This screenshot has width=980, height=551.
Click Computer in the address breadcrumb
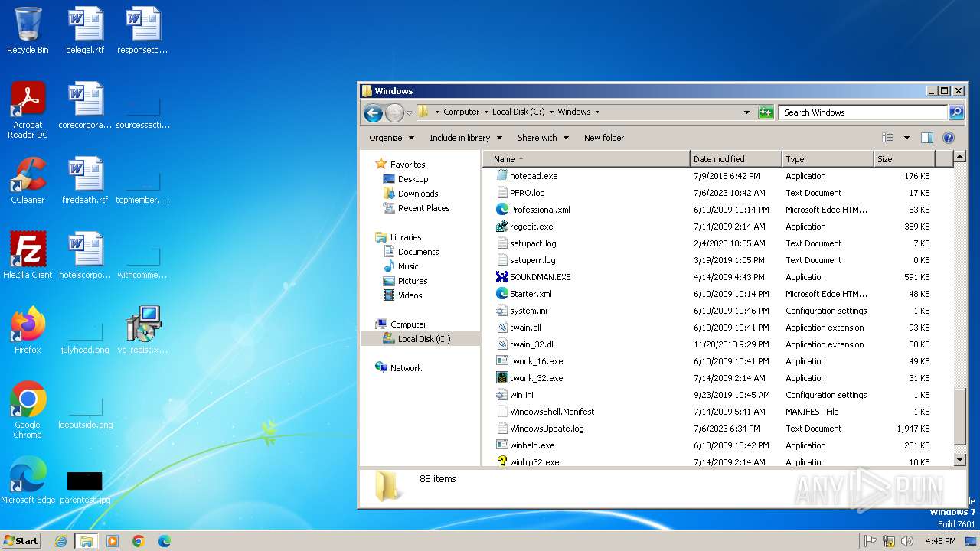[x=462, y=112]
